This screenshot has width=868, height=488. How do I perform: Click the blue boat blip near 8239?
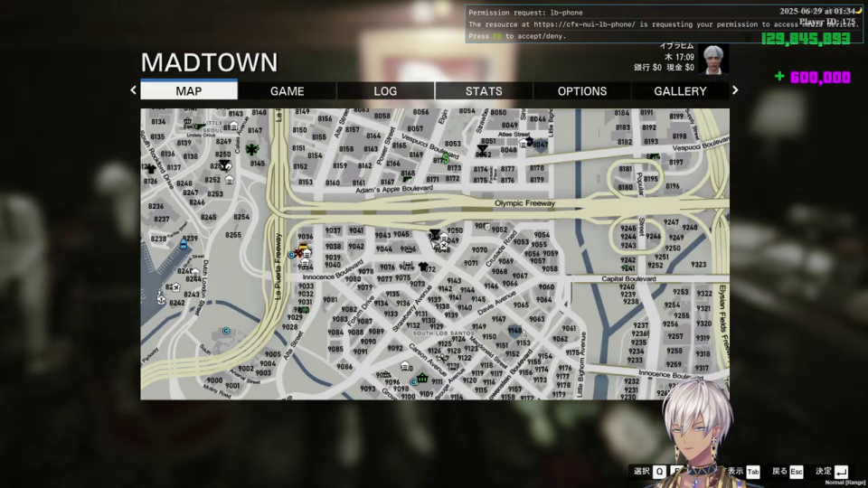(x=184, y=244)
